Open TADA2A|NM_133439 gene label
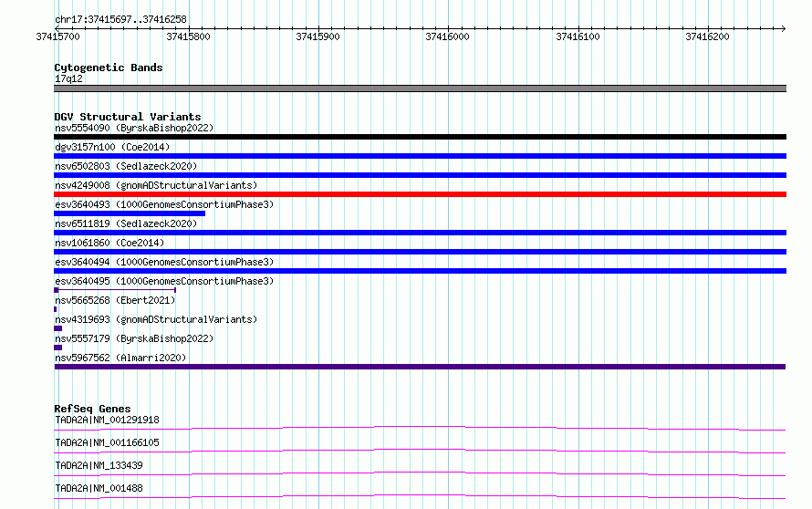Screen dimensions: 812x509 click(99, 465)
